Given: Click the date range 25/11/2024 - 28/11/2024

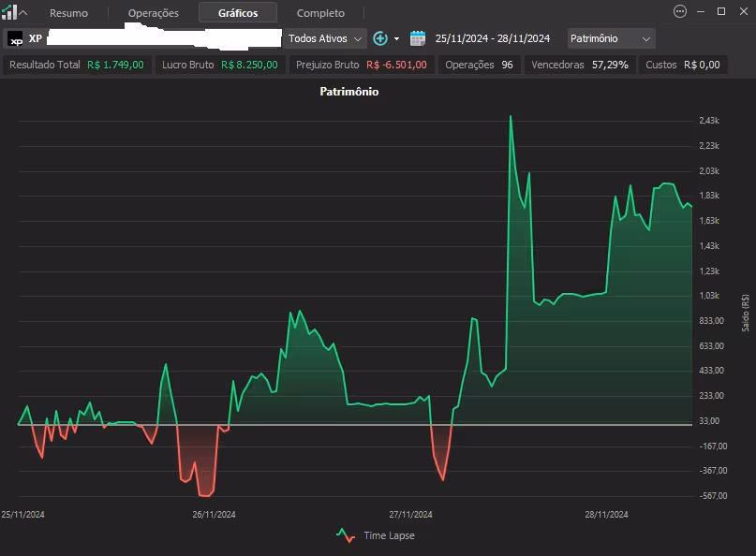Looking at the screenshot, I should click(x=492, y=38).
